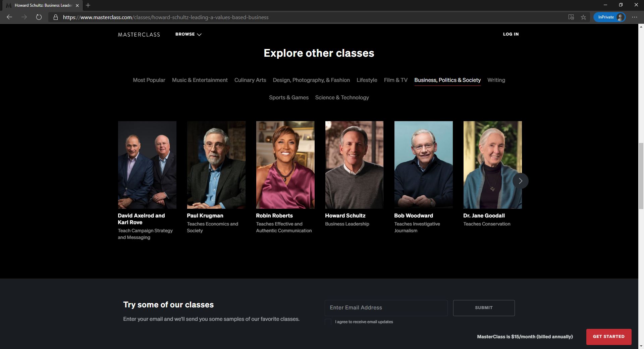The width and height of the screenshot is (644, 349).
Task: Click the translate page icon
Action: pos(571,17)
